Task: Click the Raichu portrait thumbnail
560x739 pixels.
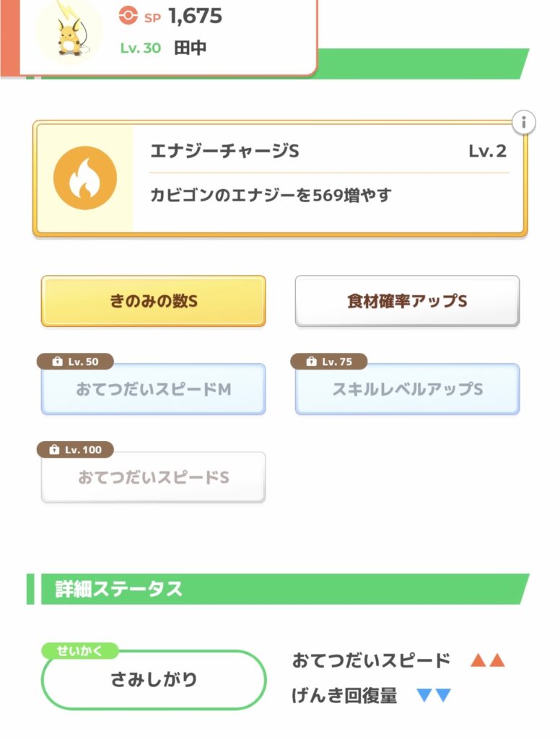Action: pyautogui.click(x=69, y=32)
